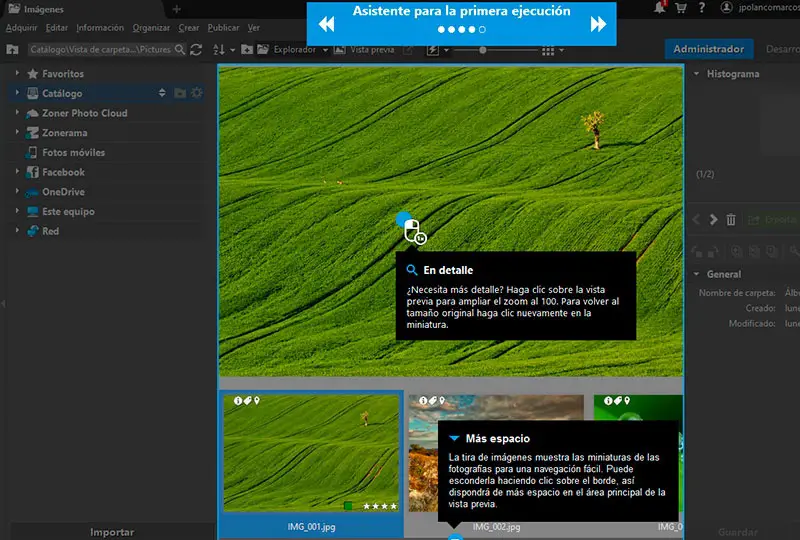The image size is (800, 540).
Task: Click the delete trash can icon
Action: pyautogui.click(x=731, y=219)
